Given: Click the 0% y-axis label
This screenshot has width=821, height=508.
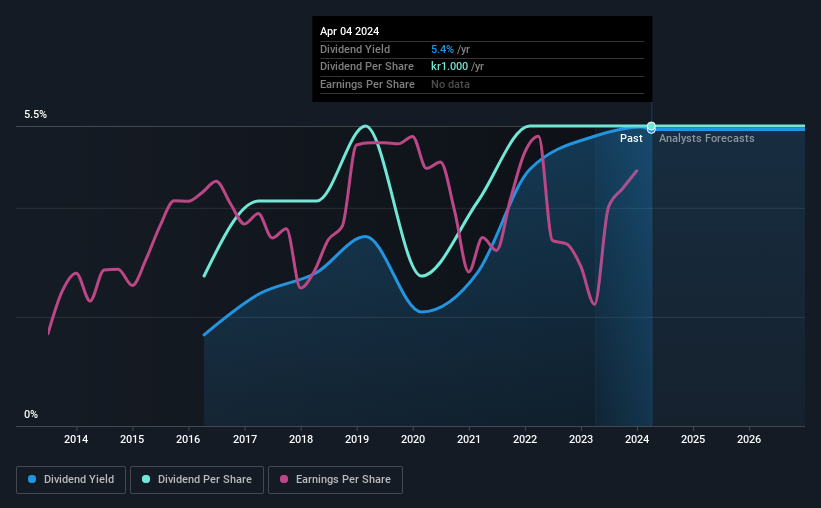Looking at the screenshot, I should [31, 414].
